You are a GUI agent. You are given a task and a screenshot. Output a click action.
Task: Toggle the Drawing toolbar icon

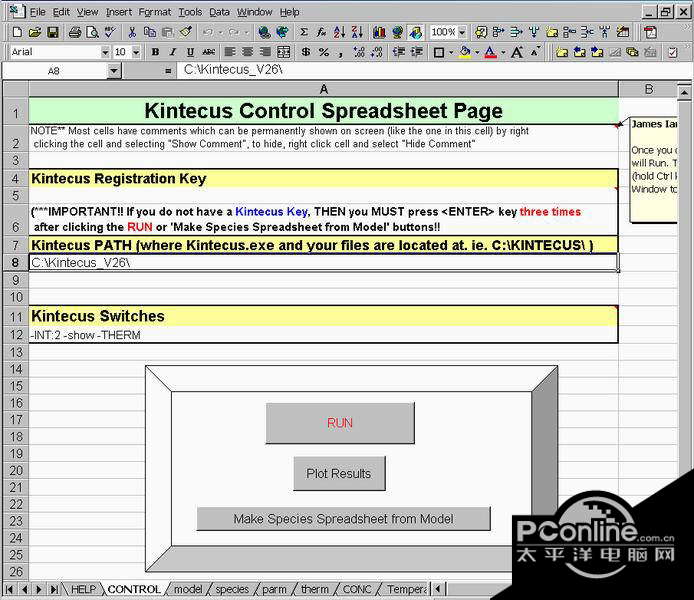tap(416, 32)
